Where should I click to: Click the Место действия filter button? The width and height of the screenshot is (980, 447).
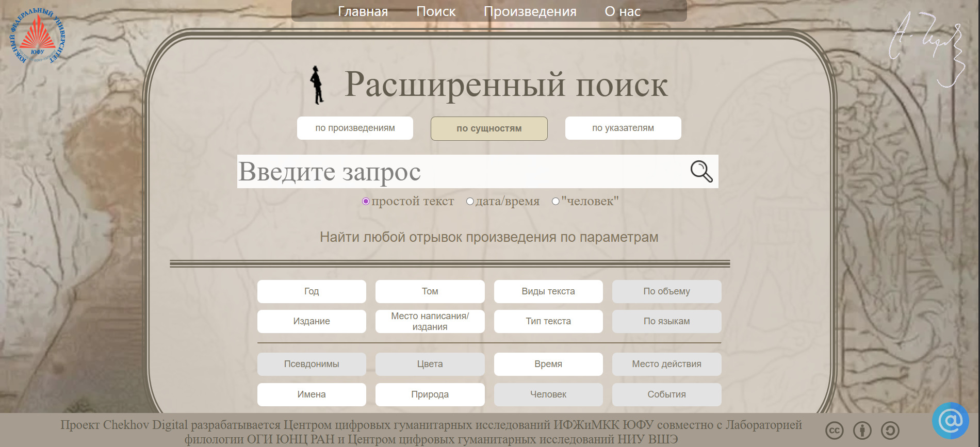click(x=667, y=364)
